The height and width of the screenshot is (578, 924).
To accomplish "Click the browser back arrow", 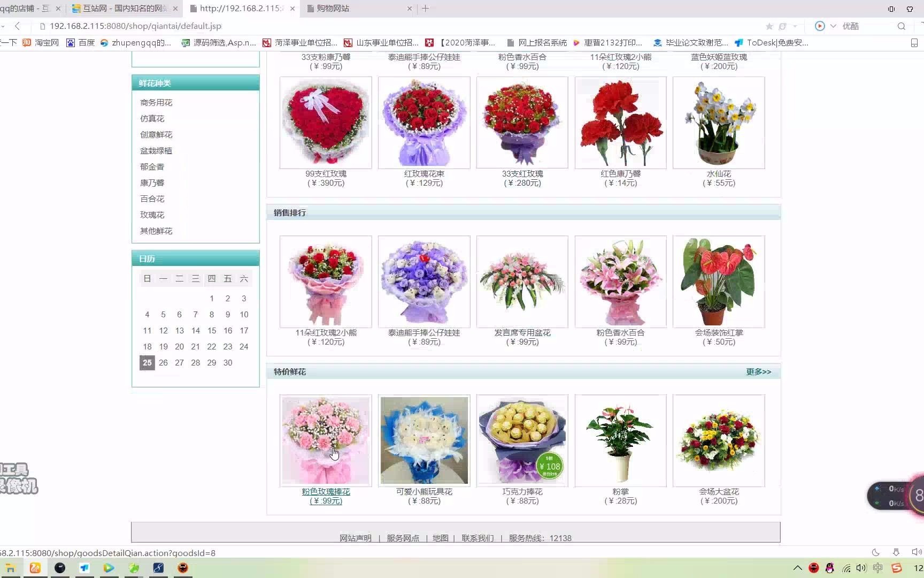I will coord(17,26).
